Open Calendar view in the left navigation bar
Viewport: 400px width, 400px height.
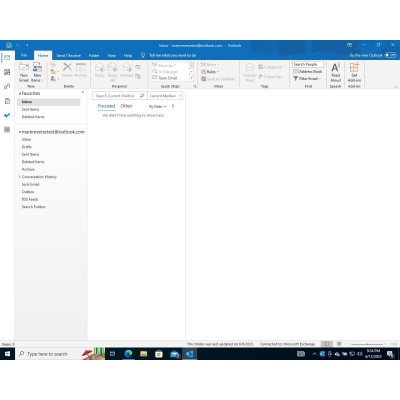point(7,72)
